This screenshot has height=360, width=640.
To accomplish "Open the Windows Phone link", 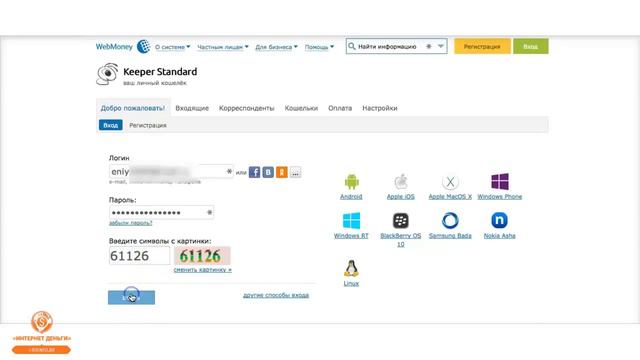I will (500, 197).
